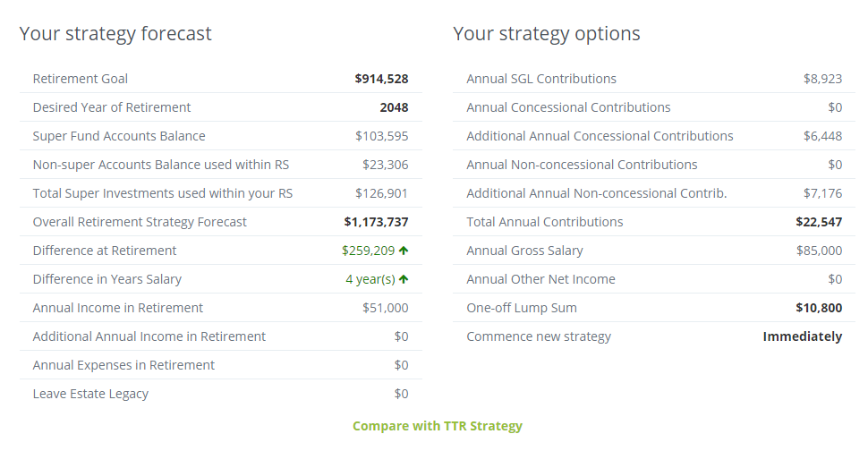Click the Immediately value for Commence new strategy

pyautogui.click(x=802, y=336)
